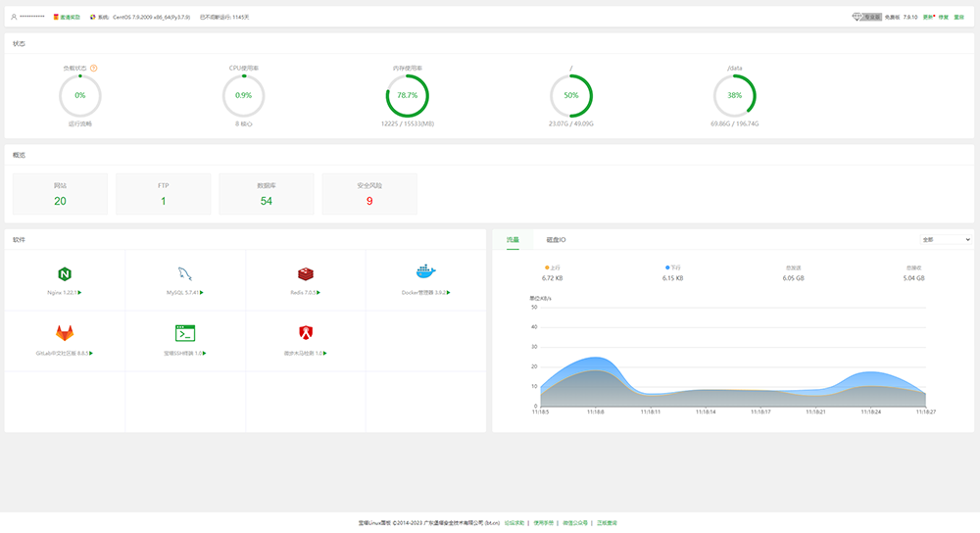The height and width of the screenshot is (533, 980).
Task: Launch the BaoTa SSH terminal icon
Action: pos(184,333)
